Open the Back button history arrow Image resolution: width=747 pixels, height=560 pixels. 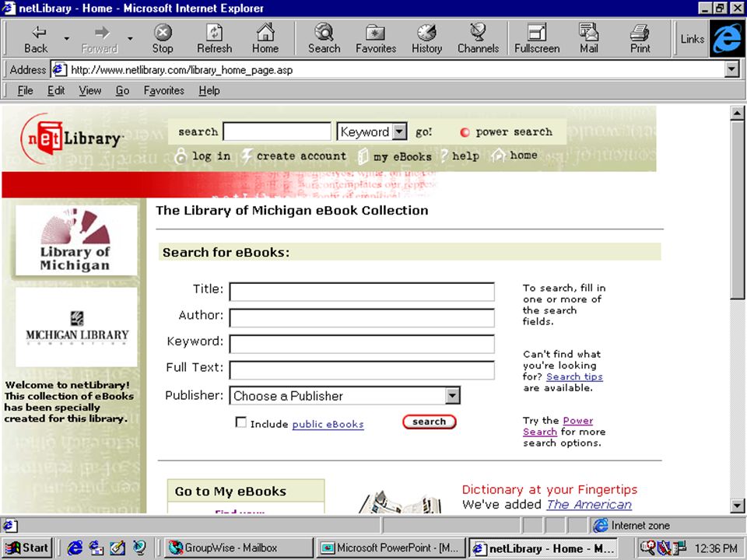(x=67, y=39)
